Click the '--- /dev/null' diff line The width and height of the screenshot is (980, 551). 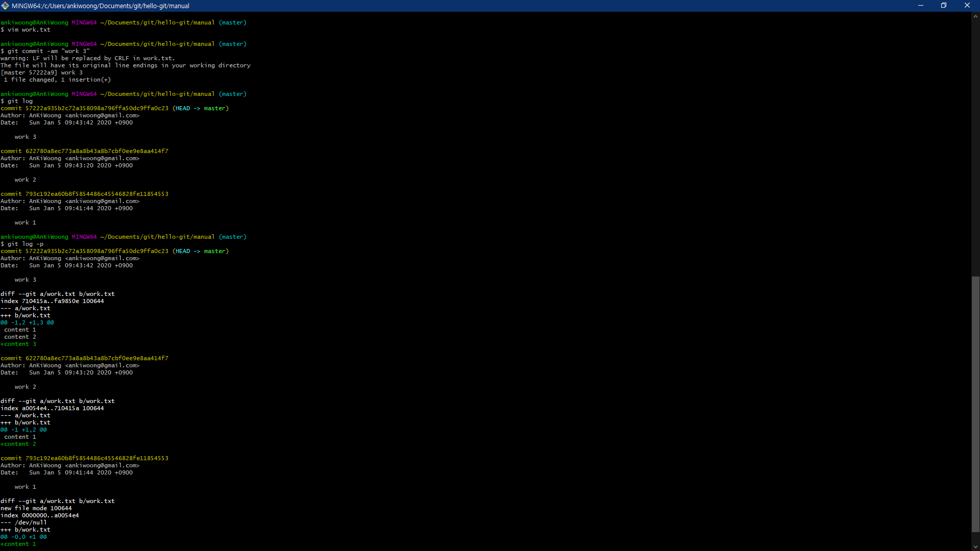click(x=23, y=522)
